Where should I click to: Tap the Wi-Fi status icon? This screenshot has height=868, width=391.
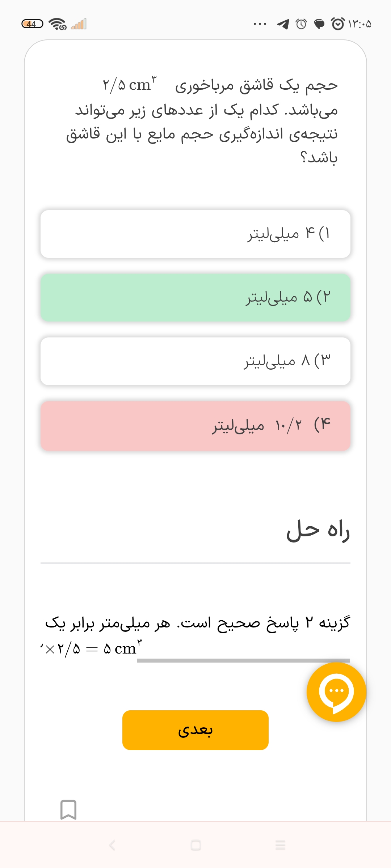(x=58, y=24)
